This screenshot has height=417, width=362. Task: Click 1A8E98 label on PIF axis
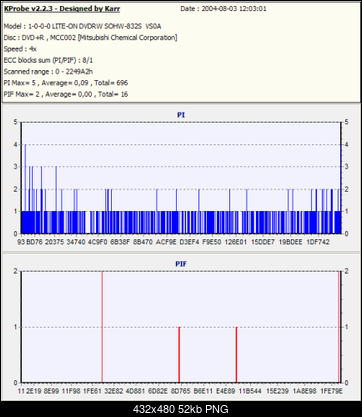tap(304, 391)
